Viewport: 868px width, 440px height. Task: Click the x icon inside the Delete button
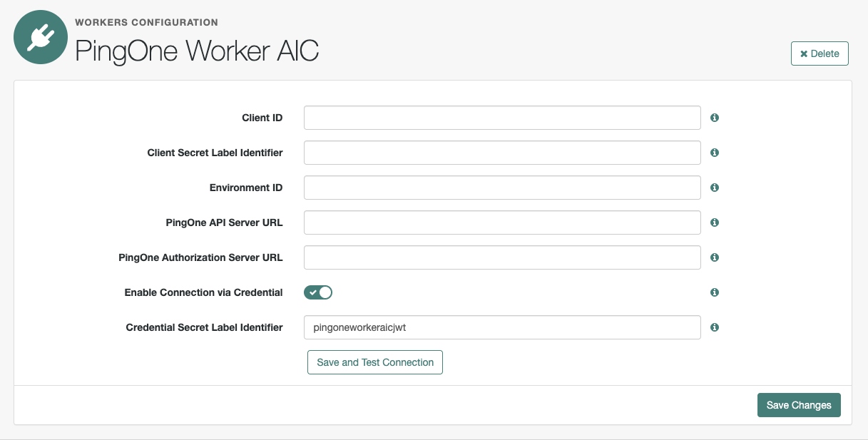point(804,53)
